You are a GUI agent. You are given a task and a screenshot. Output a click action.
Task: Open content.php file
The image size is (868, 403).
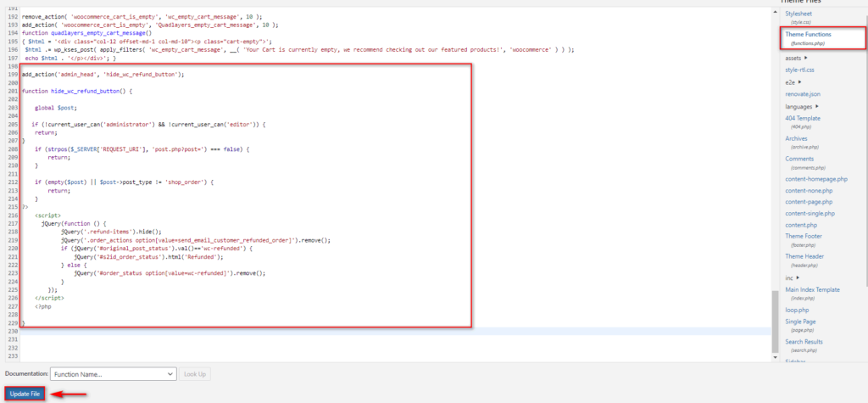click(x=800, y=225)
